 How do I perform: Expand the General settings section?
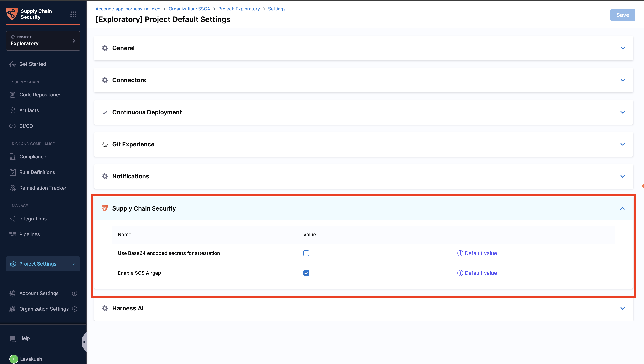point(623,48)
